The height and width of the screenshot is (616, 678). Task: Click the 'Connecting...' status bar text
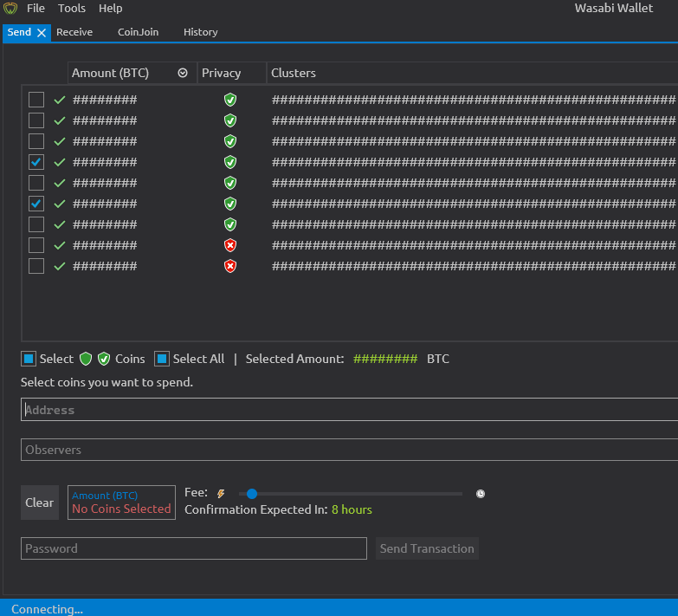(47, 609)
